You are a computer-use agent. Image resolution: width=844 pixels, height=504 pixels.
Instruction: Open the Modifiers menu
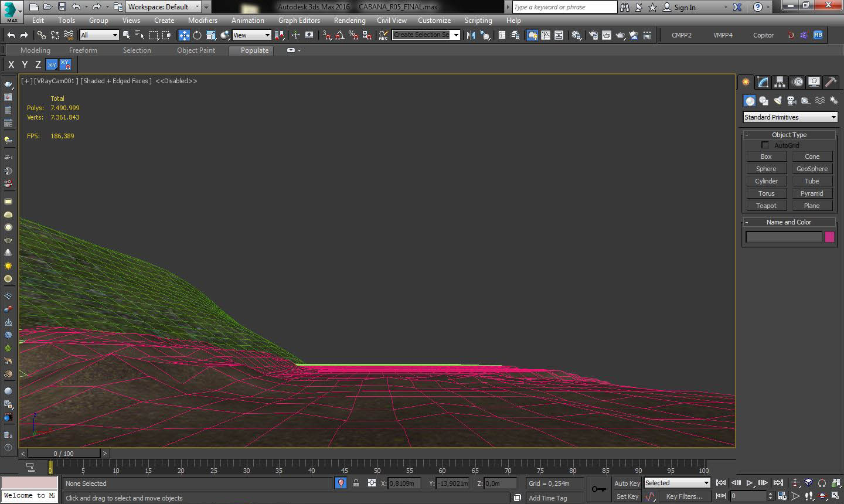point(202,21)
